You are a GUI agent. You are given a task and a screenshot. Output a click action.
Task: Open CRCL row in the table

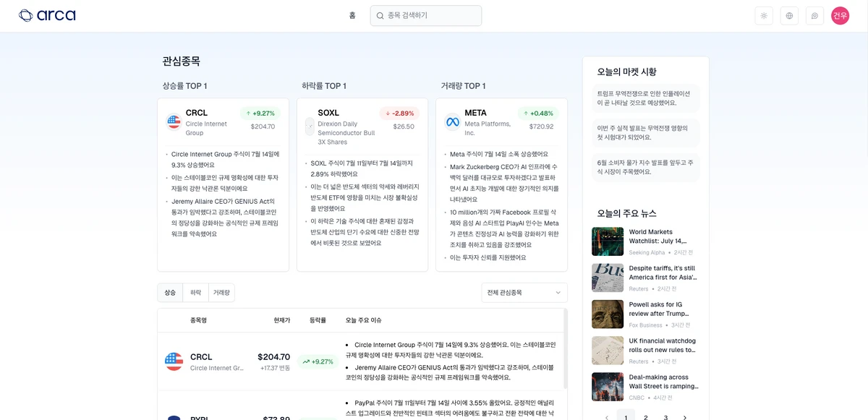coord(360,361)
